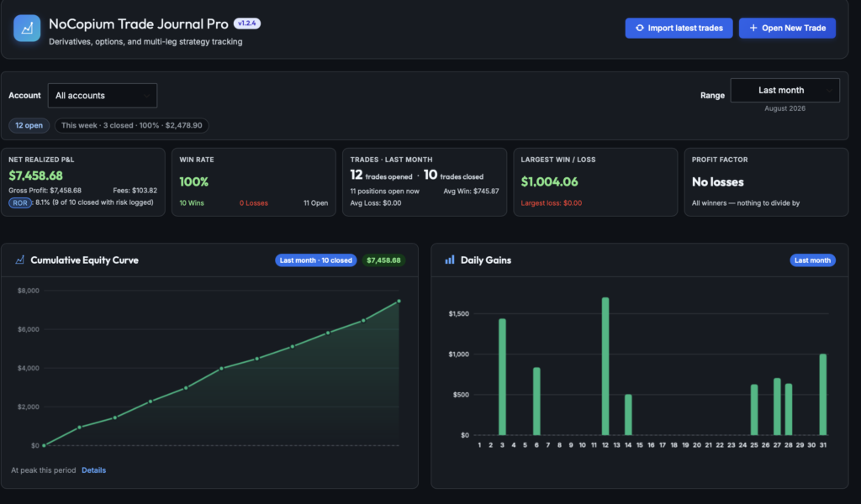This screenshot has height=504, width=861.
Task: Click the Last month 10 closed badge
Action: point(316,260)
